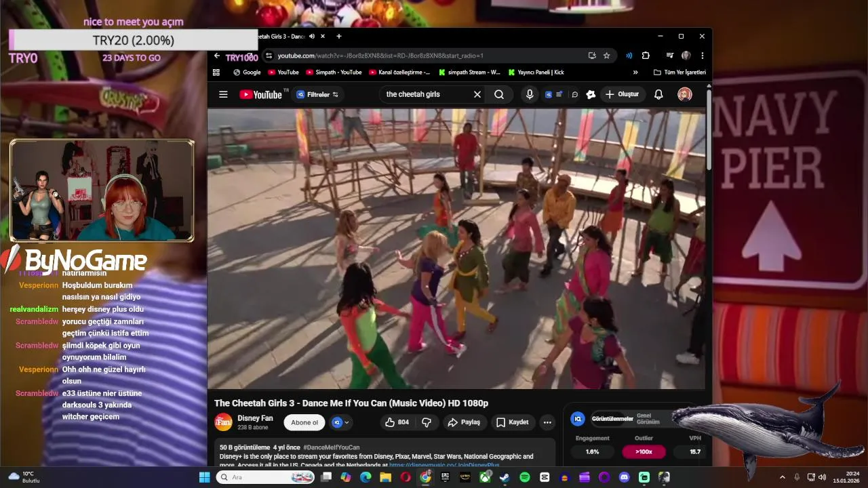Open Steam from taskbar
The width and height of the screenshot is (868, 488).
coord(505,477)
